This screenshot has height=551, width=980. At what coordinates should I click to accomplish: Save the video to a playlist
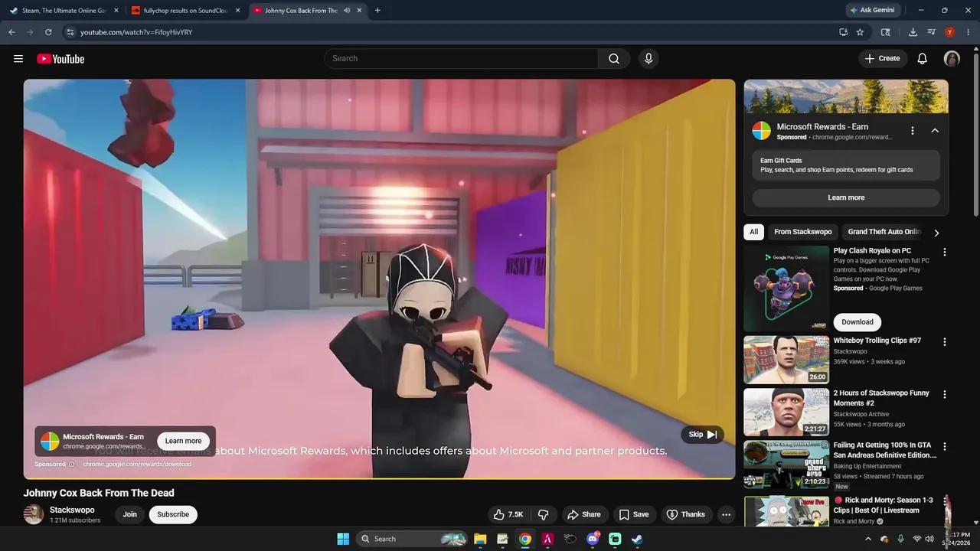click(x=634, y=514)
